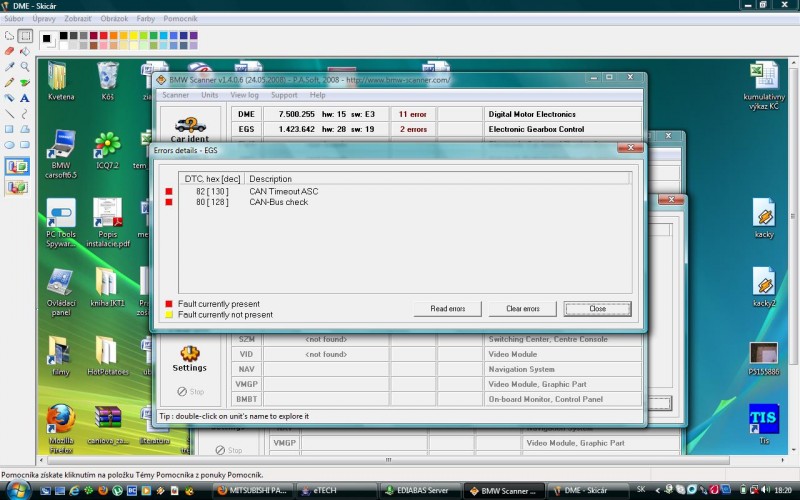Pick the Eraser tool

point(9,51)
